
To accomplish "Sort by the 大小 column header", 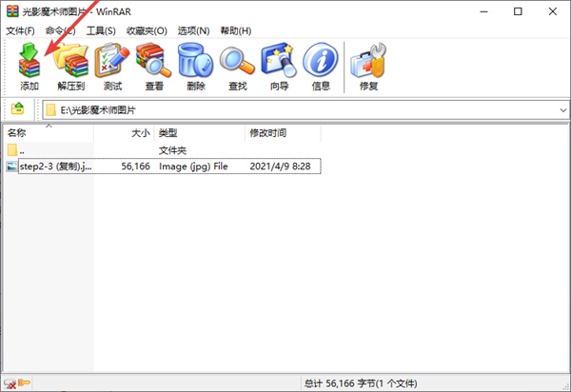I will (124, 133).
